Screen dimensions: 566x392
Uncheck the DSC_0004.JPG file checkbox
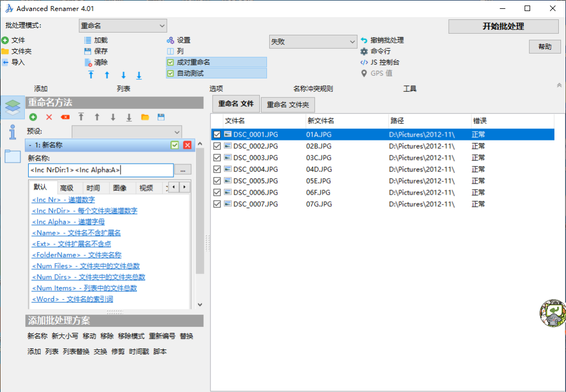click(x=217, y=169)
